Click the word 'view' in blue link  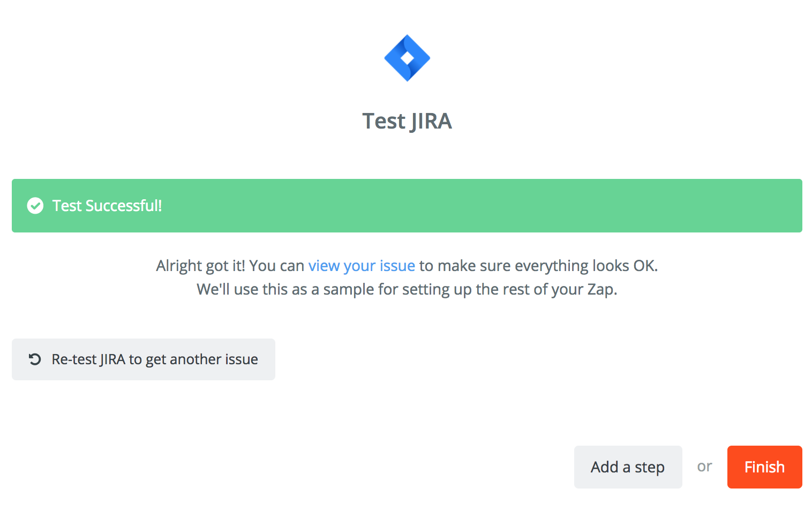(324, 266)
